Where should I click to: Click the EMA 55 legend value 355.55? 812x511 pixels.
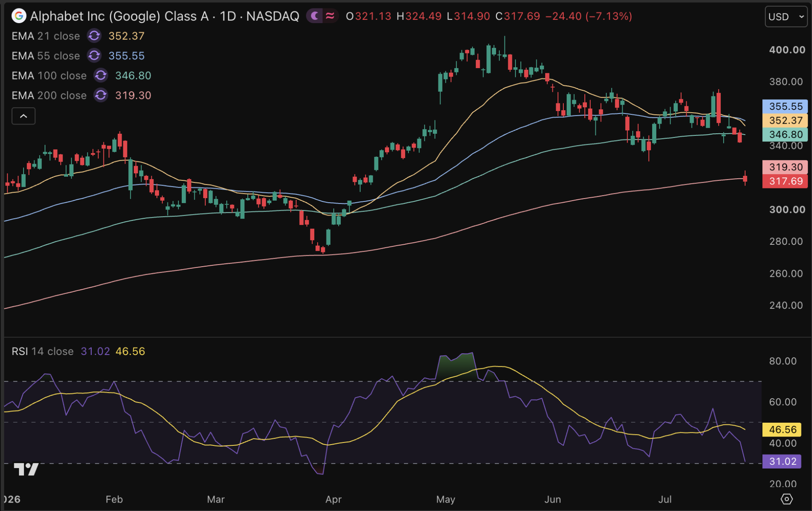[x=126, y=56]
